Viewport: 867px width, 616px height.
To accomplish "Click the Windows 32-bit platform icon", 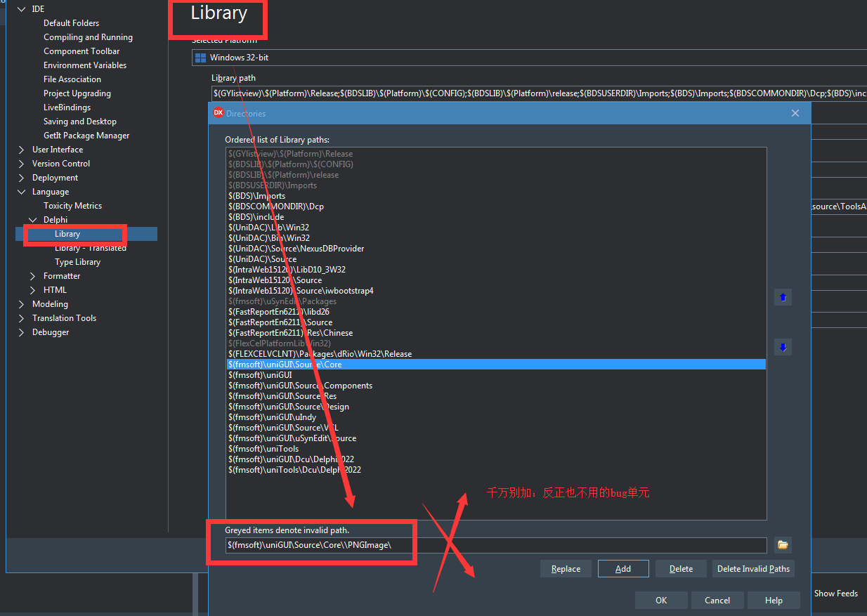I will [x=200, y=57].
